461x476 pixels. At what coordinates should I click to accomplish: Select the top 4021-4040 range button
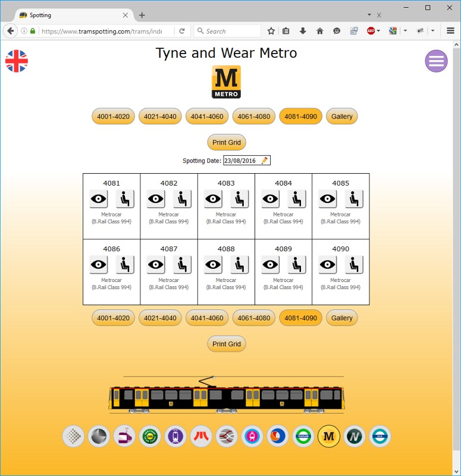160,116
